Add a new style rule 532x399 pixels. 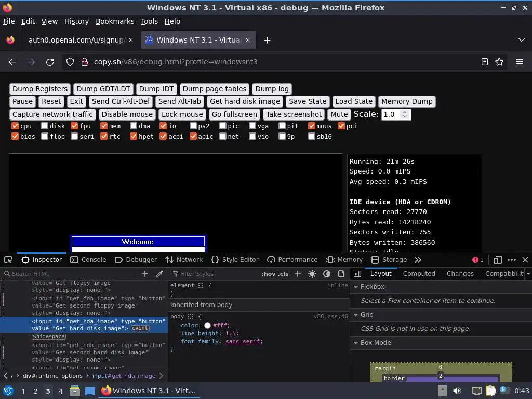coord(298,274)
